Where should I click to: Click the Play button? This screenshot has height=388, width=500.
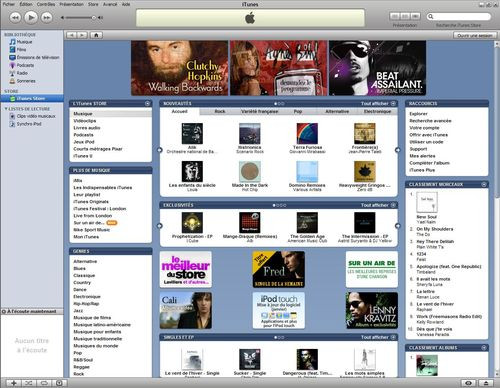31,17
